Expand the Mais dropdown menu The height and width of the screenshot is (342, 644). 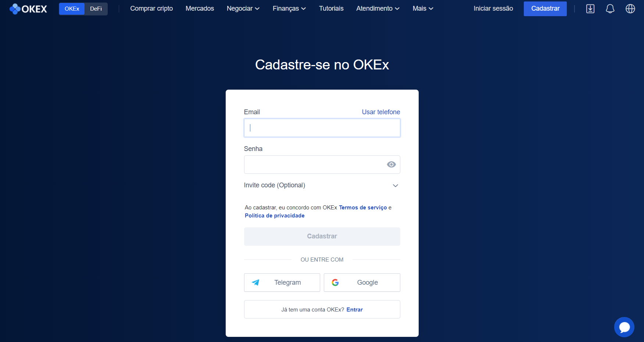tap(423, 8)
